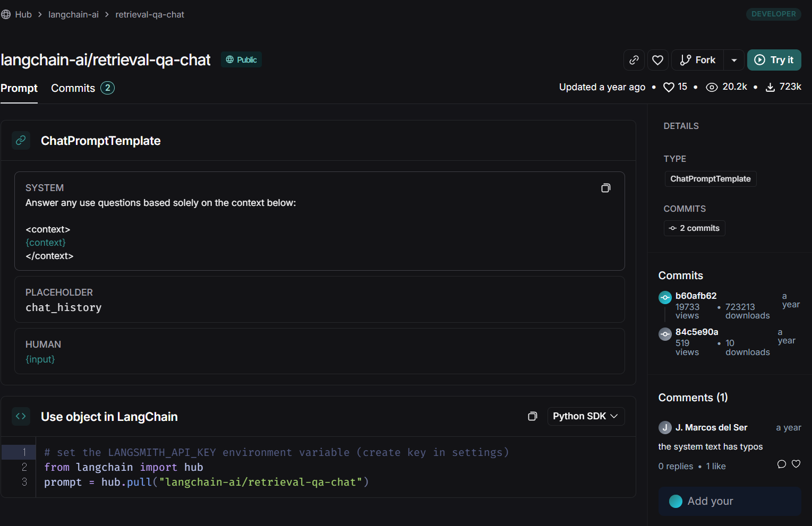Open the Hub breadcrumb link
The width and height of the screenshot is (812, 526).
23,14
